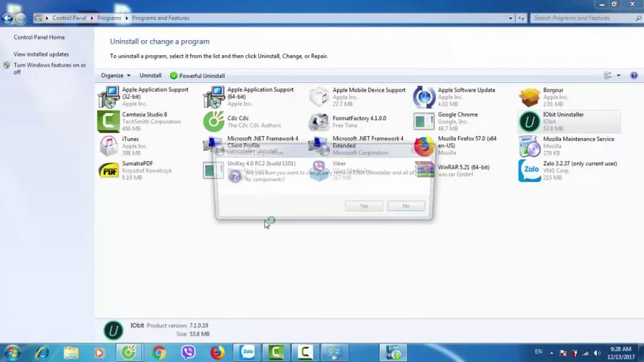Select the iTunes program icon
Viewport: 644px width, 362px height.
(x=108, y=146)
